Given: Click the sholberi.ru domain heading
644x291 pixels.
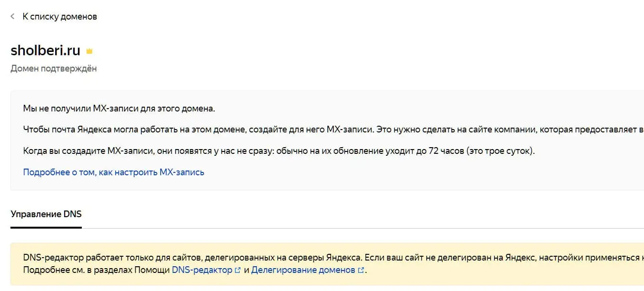Looking at the screenshot, I should click(x=45, y=51).
